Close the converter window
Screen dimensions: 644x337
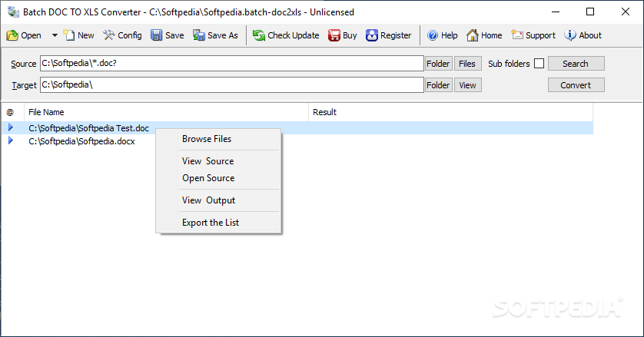(625, 12)
